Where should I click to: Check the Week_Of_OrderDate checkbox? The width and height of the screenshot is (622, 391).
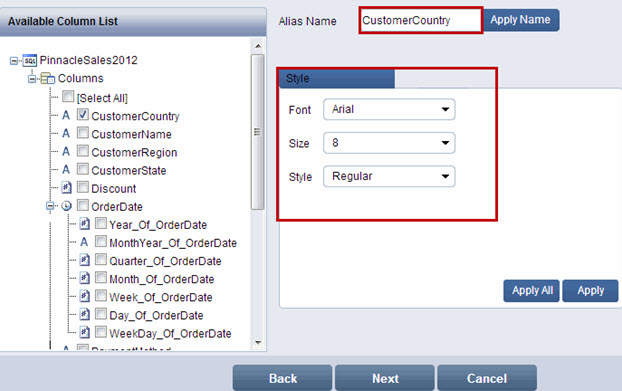[101, 295]
